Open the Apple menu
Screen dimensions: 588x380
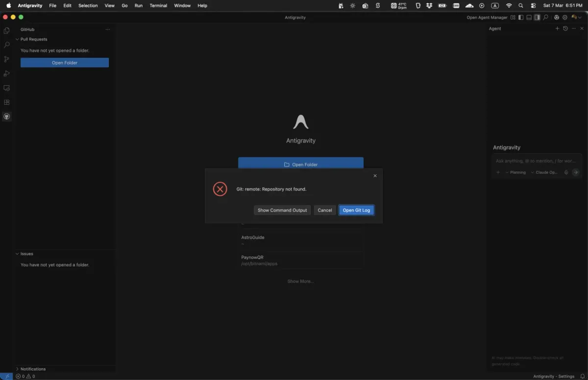(x=8, y=5)
